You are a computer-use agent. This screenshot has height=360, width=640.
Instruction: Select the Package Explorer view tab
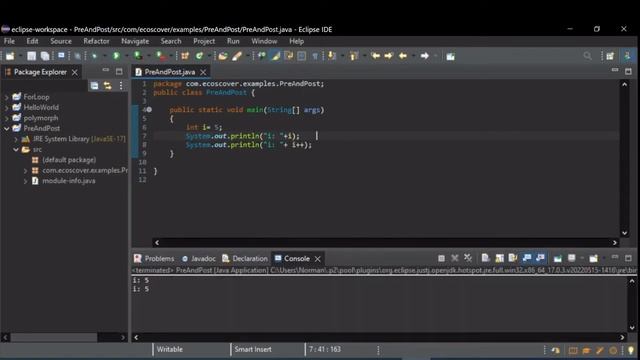[40, 72]
